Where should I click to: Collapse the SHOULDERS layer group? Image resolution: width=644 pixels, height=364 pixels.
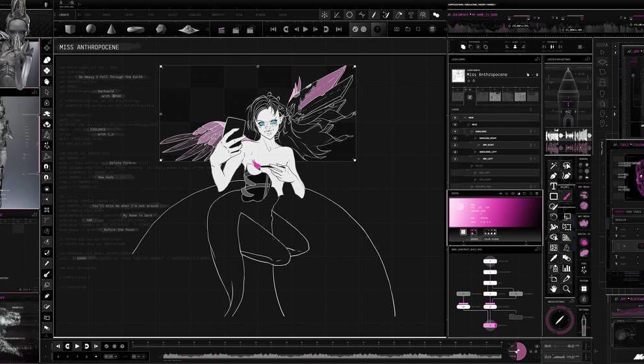pos(471,131)
